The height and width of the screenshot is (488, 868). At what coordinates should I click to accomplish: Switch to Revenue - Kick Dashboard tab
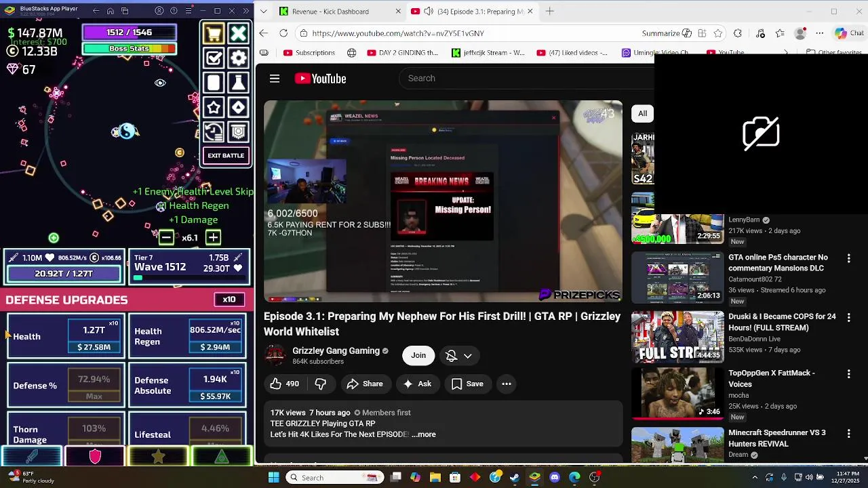[332, 12]
